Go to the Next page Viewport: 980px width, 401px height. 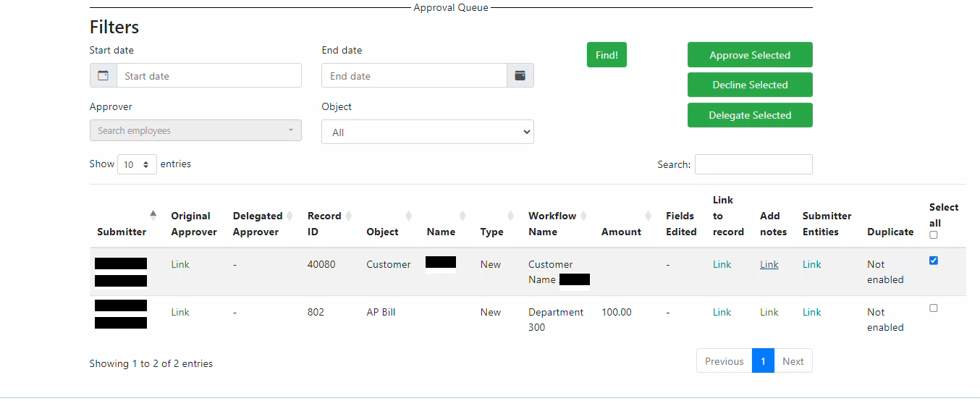(793, 361)
